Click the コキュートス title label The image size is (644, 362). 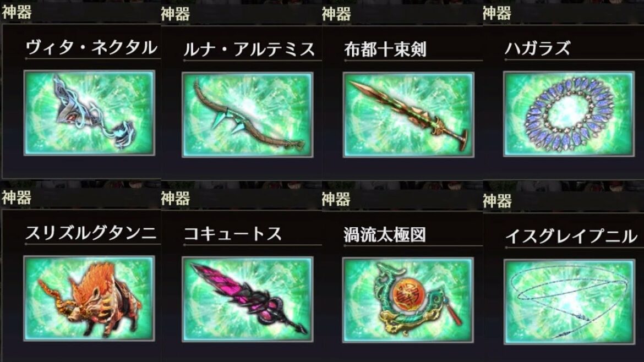232,234
